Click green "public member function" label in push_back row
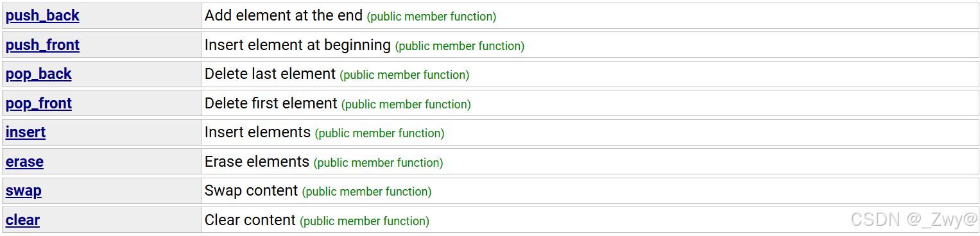This screenshot has height=236, width=980. coord(431,17)
